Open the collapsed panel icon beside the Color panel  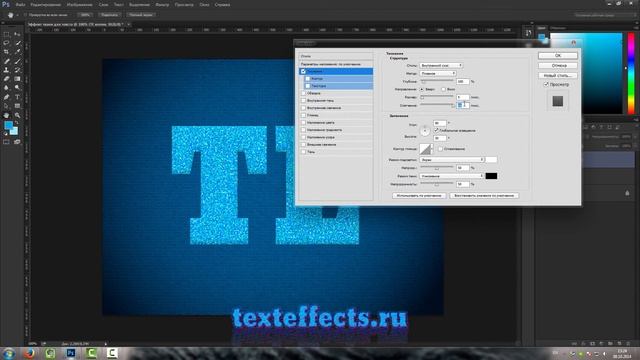(x=529, y=33)
